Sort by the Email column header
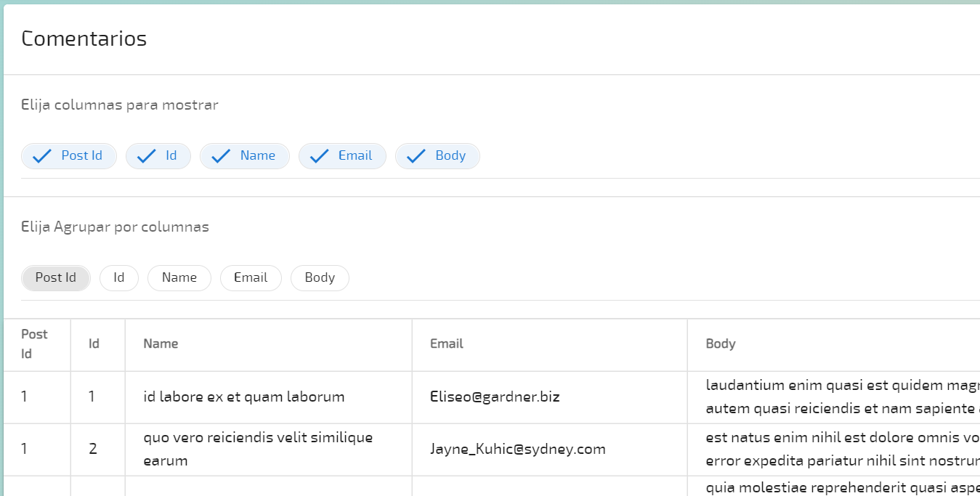The width and height of the screenshot is (980, 496). (x=446, y=344)
